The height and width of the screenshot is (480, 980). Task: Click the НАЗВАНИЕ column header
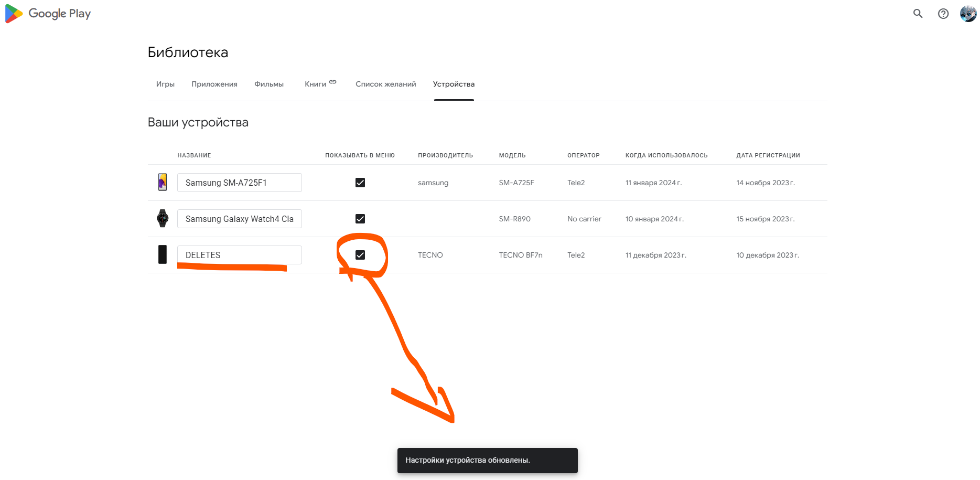pyautogui.click(x=194, y=155)
